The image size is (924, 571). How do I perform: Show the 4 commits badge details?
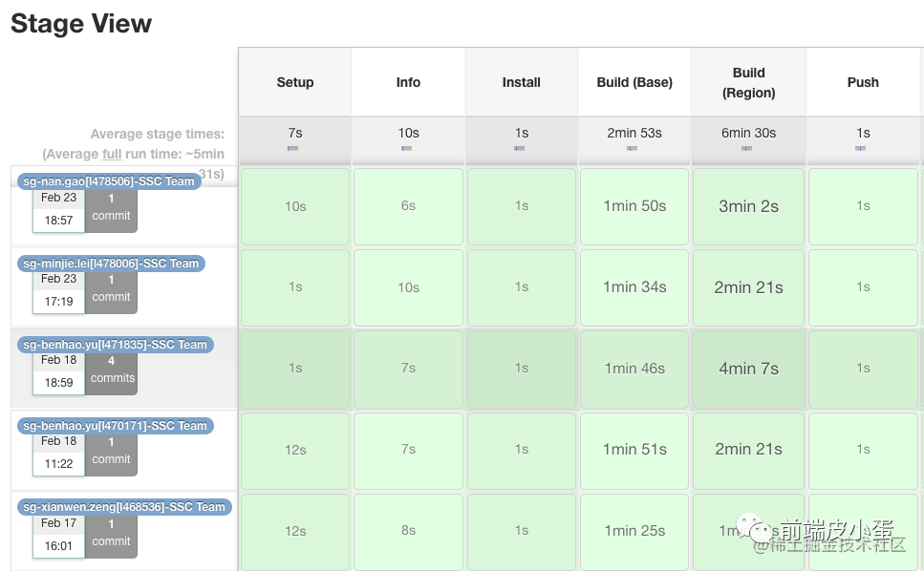(x=112, y=370)
